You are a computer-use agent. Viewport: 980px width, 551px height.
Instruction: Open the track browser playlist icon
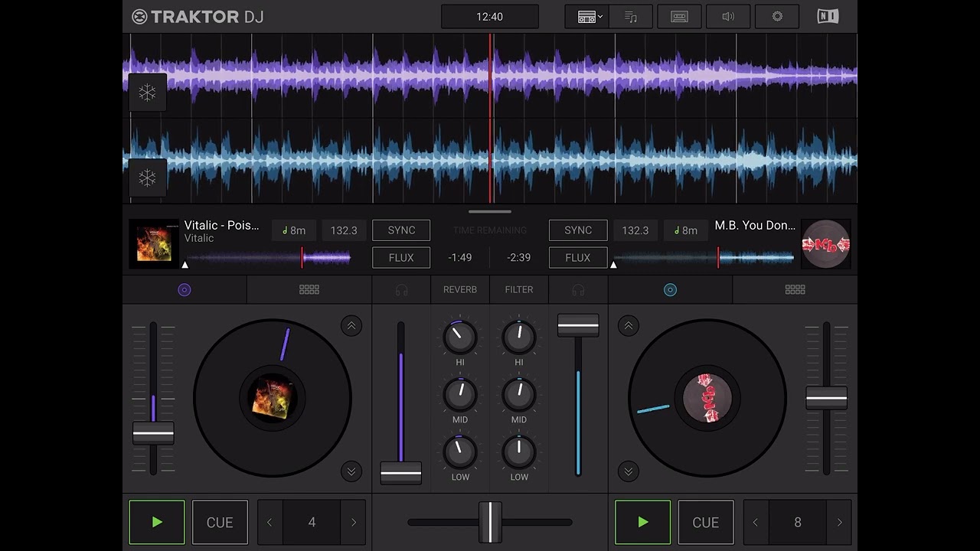point(631,17)
